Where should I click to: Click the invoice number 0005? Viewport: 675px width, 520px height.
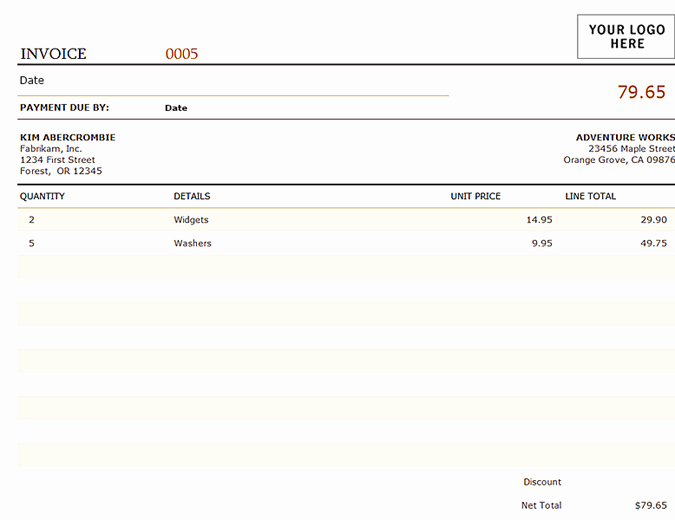point(182,54)
